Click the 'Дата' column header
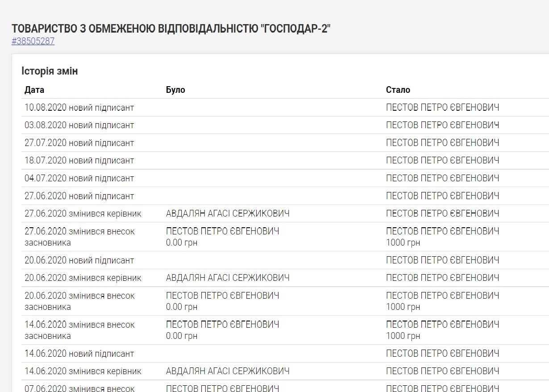 34,90
